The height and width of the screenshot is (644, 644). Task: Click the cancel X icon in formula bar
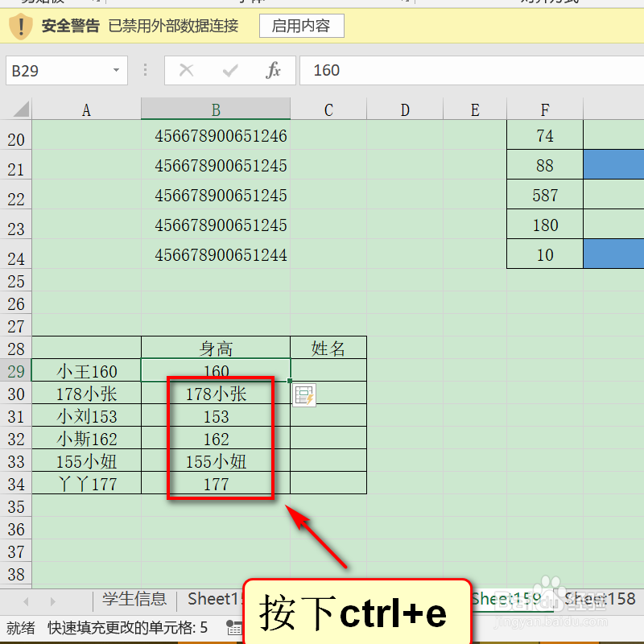coord(186,70)
